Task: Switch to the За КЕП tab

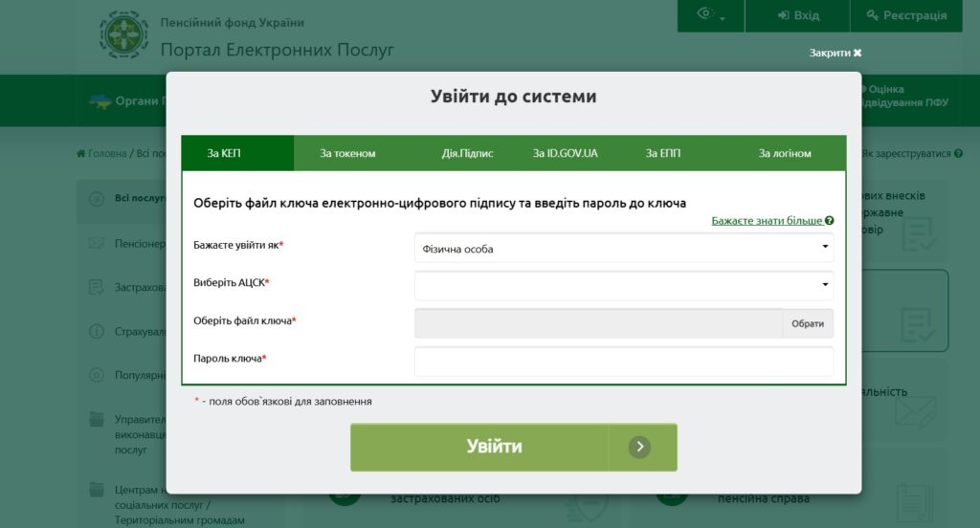Action: pyautogui.click(x=237, y=153)
